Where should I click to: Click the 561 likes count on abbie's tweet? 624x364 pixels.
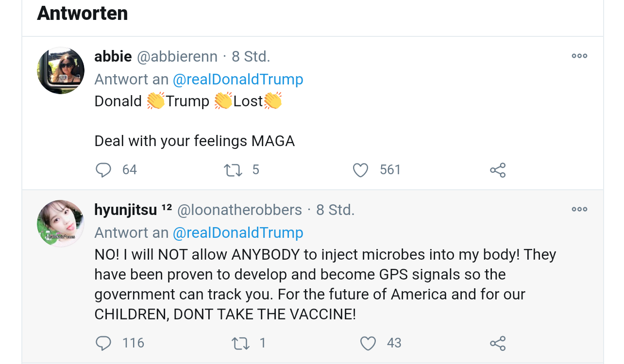tap(389, 169)
